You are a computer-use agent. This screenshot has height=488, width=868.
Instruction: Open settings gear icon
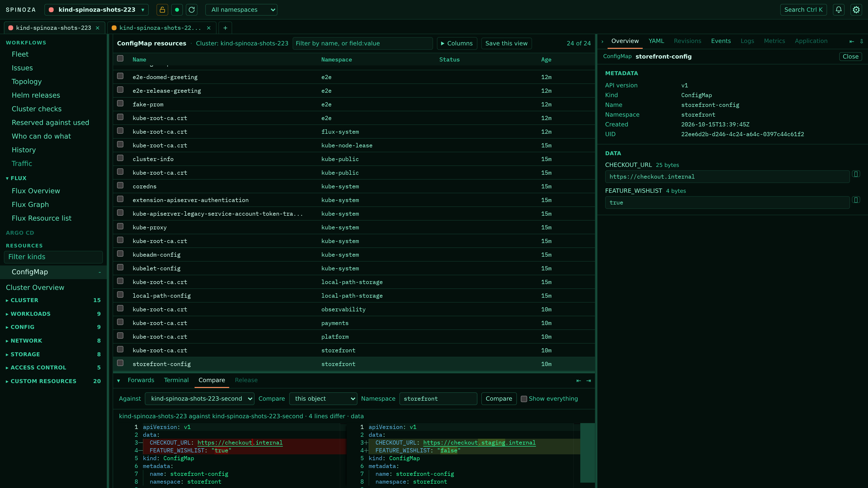856,10
